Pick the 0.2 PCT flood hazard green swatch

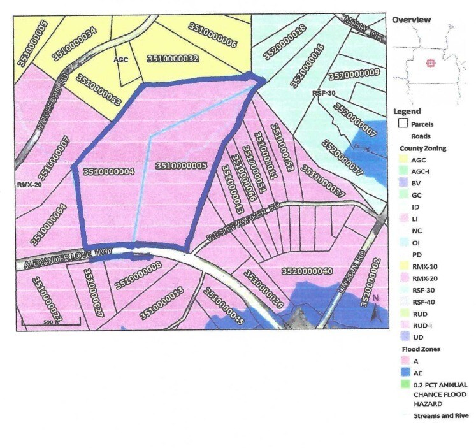[403, 385]
